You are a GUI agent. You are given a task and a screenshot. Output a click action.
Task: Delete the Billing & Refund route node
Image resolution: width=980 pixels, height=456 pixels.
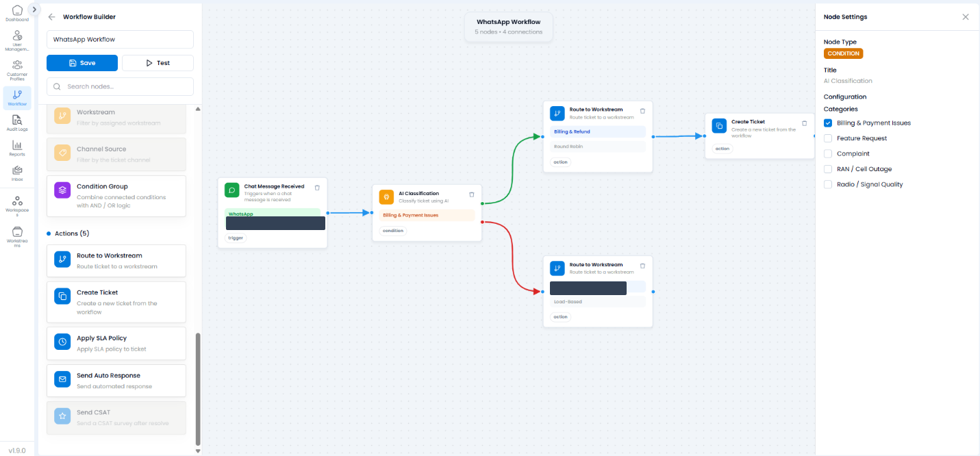pos(642,110)
